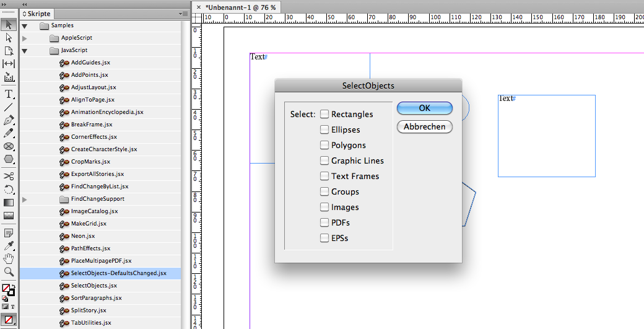
Task: Select the Pencil tool
Action: [x=9, y=133]
